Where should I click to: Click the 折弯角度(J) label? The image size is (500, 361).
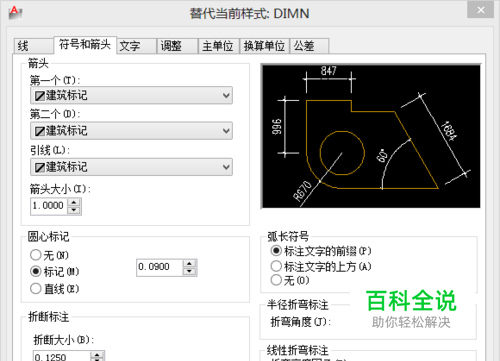point(301,322)
